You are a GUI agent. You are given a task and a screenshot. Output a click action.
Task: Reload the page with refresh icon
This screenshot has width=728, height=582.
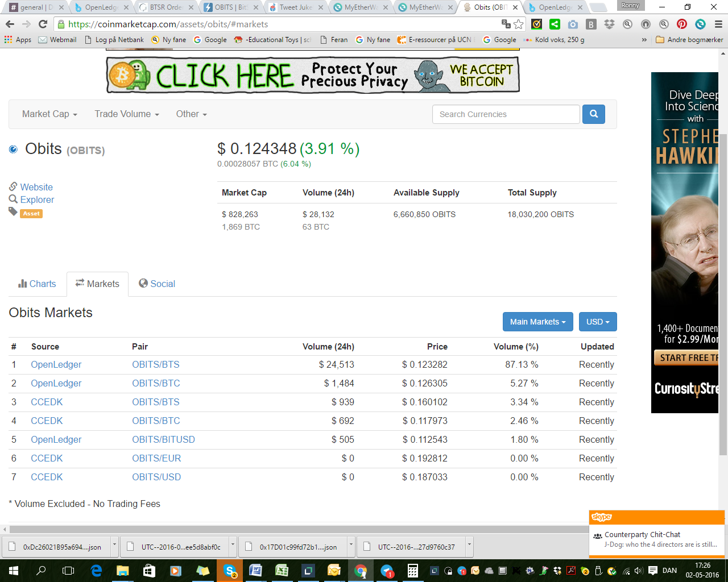click(x=43, y=24)
